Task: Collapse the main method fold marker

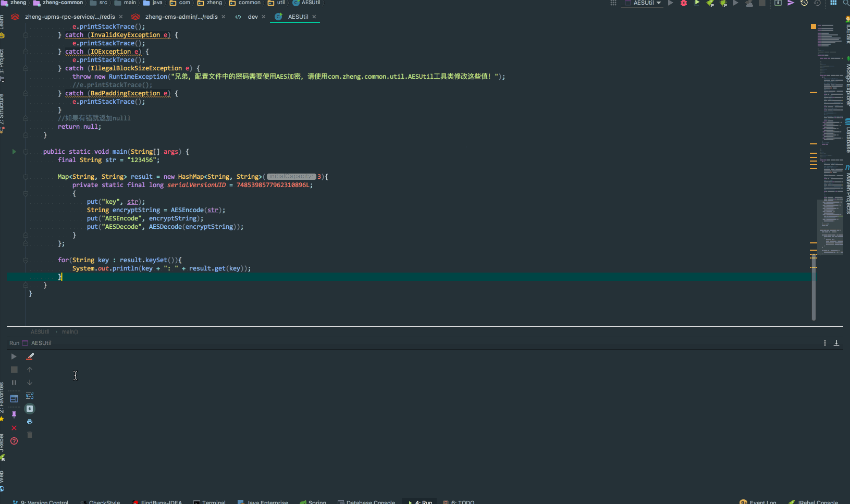Action: pos(26,152)
